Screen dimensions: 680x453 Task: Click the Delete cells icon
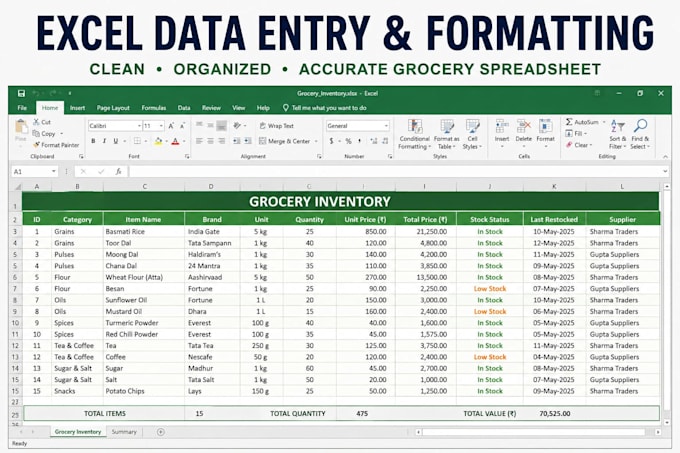pyautogui.click(x=524, y=126)
